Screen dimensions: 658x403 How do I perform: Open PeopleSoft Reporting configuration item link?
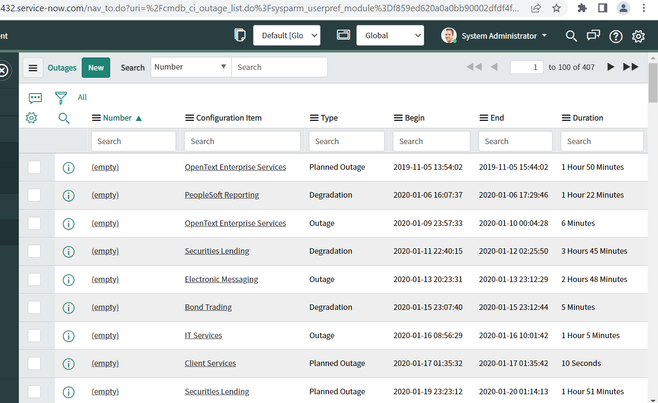(x=222, y=195)
